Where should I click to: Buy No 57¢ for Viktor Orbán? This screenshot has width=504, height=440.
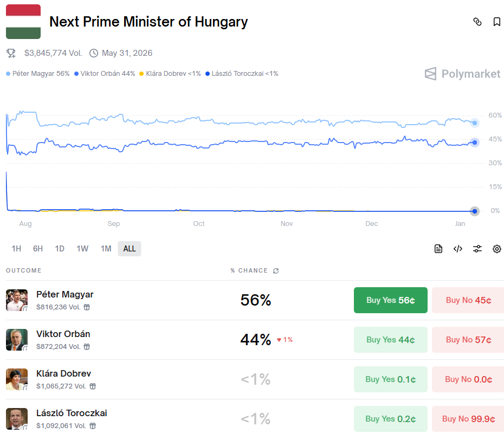coord(468,340)
